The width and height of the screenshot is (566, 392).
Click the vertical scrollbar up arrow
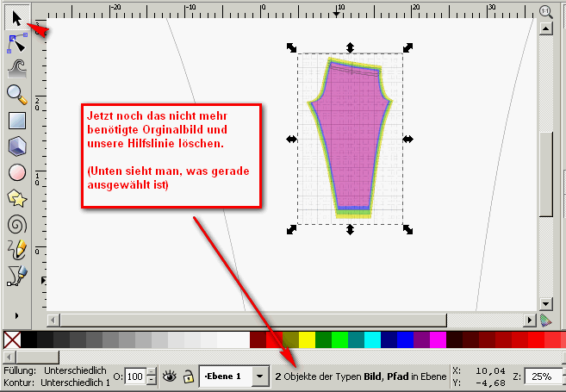coord(545,28)
